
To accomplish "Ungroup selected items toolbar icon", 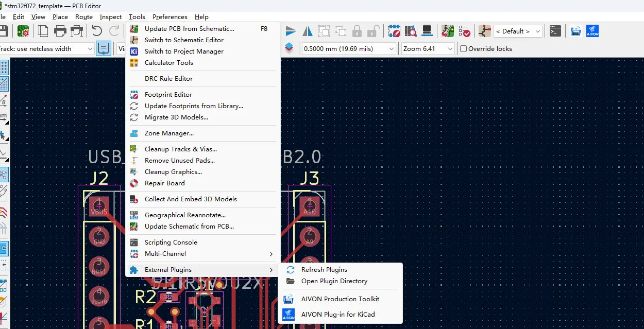I will point(341,31).
